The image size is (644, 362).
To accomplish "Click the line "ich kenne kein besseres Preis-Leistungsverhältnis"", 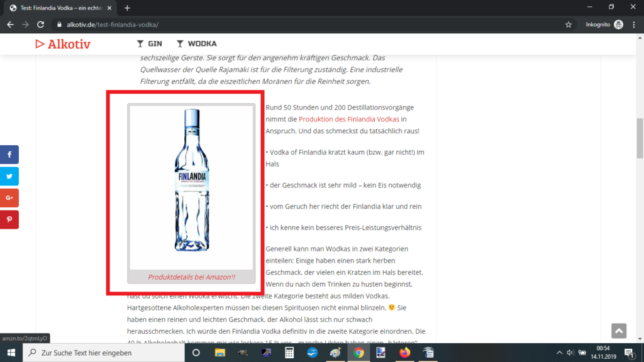I will (x=345, y=228).
